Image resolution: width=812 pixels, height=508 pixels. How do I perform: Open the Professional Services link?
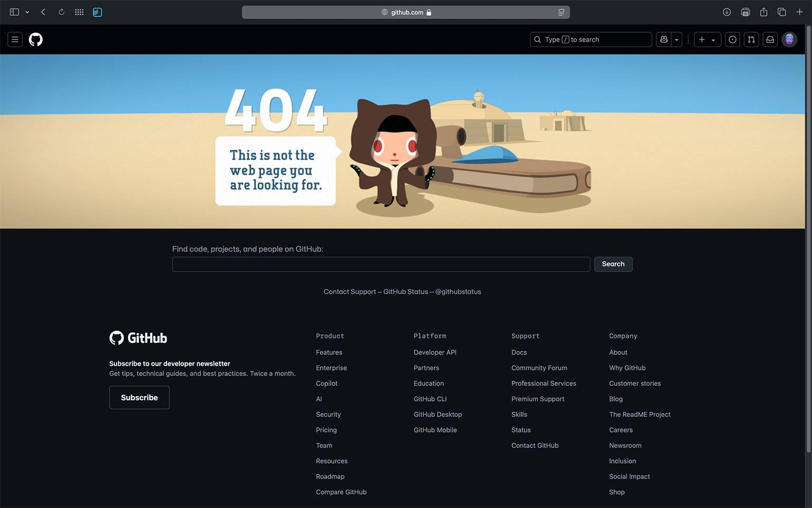pos(544,384)
